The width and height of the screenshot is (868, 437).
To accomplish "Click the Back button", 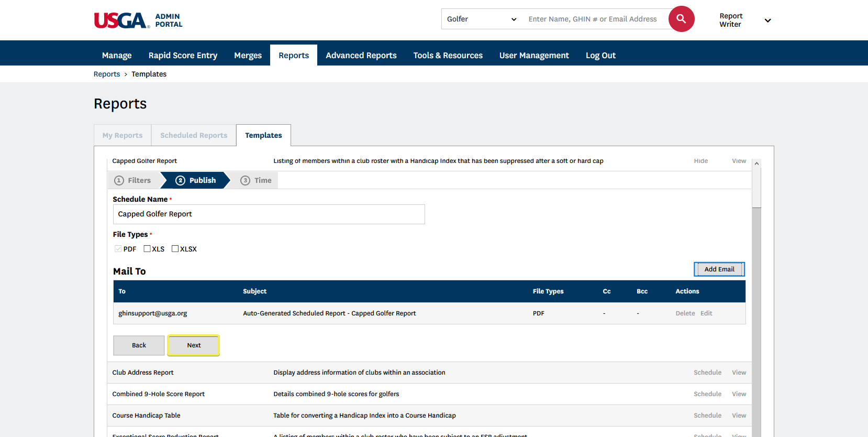I will [x=139, y=345].
